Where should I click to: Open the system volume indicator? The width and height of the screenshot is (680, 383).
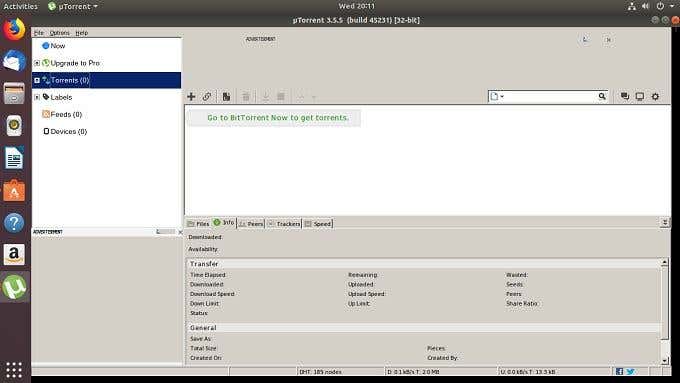pos(646,6)
